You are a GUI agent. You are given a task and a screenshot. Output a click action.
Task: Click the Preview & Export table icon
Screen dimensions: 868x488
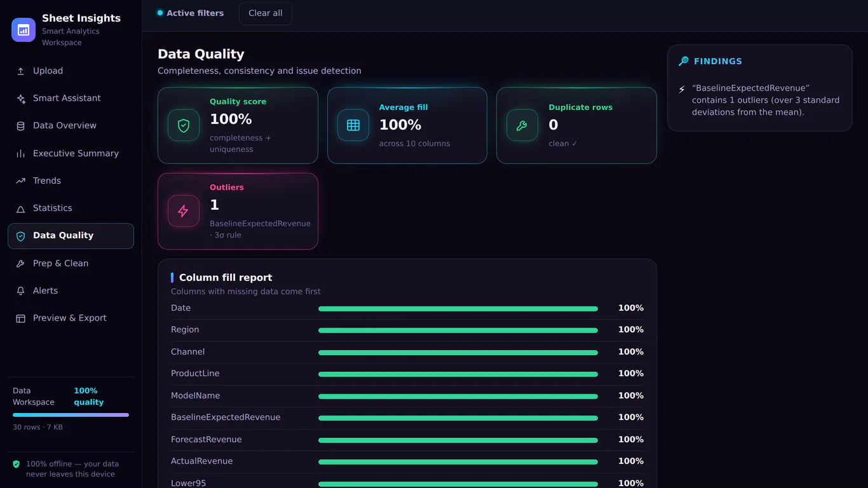point(20,318)
